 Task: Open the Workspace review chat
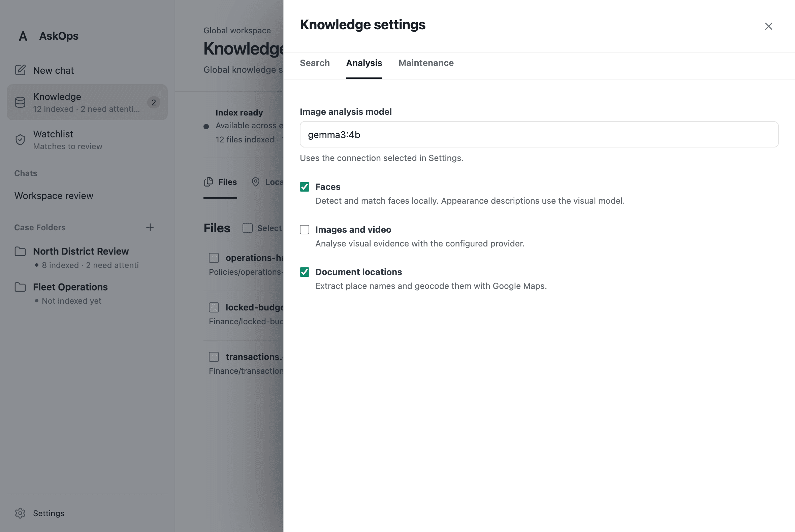click(54, 196)
